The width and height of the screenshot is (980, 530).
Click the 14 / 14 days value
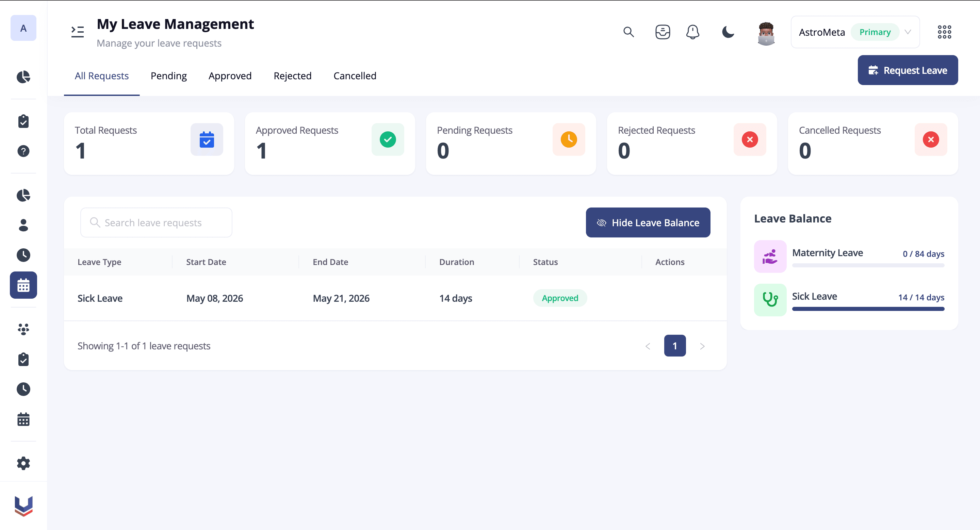(x=921, y=297)
